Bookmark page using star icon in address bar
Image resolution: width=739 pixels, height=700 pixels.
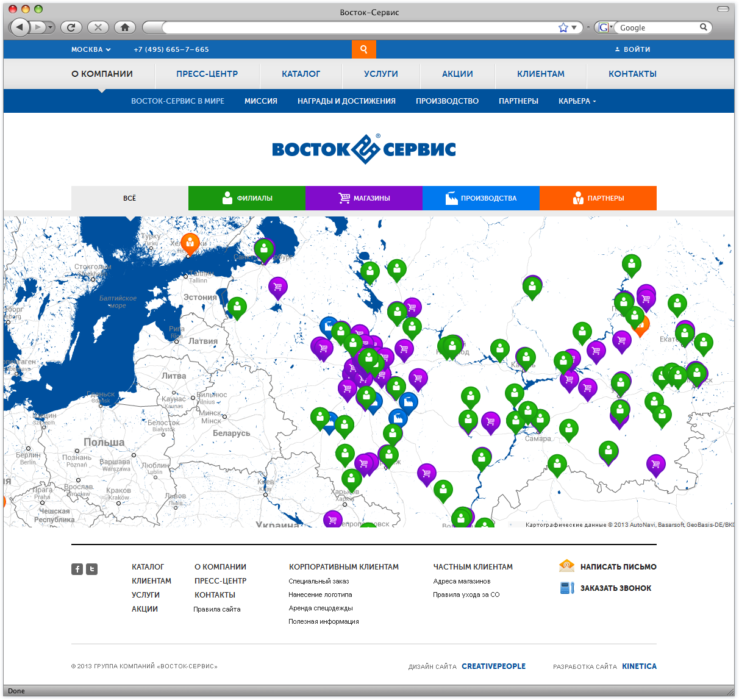click(563, 27)
